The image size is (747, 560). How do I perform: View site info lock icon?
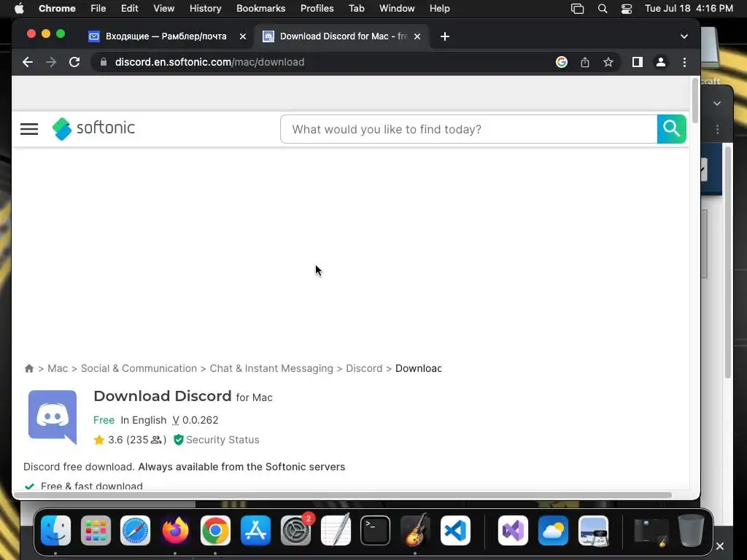click(104, 62)
